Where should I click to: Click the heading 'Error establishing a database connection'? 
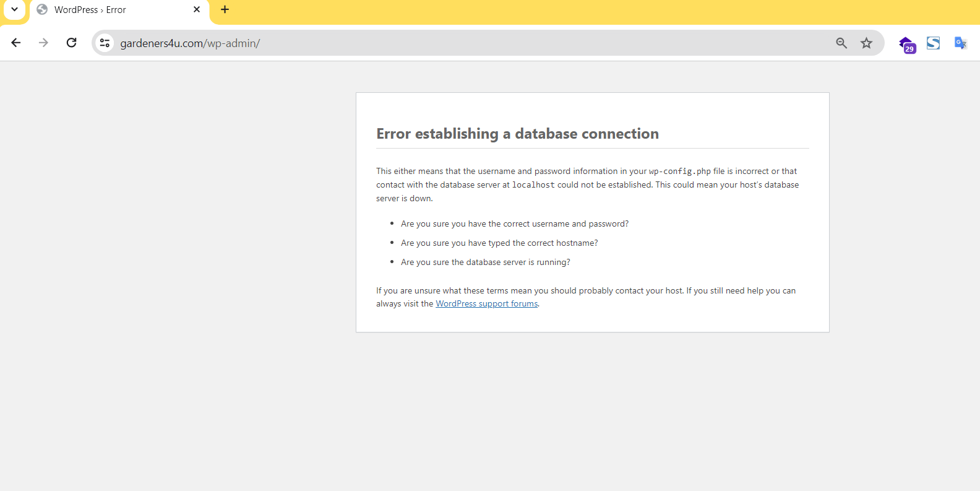(517, 134)
